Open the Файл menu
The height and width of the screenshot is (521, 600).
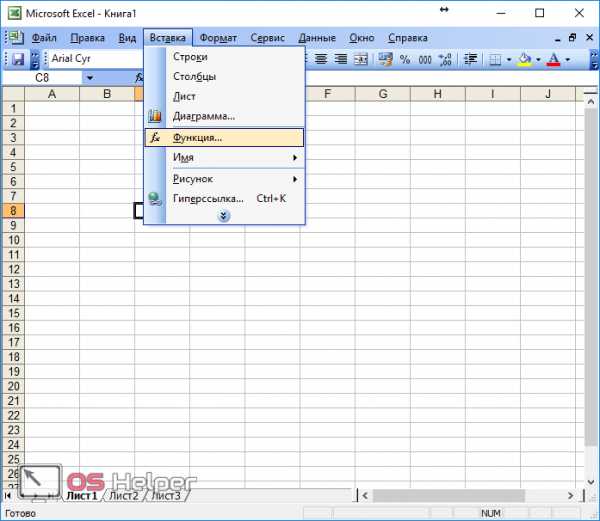pyautogui.click(x=44, y=38)
